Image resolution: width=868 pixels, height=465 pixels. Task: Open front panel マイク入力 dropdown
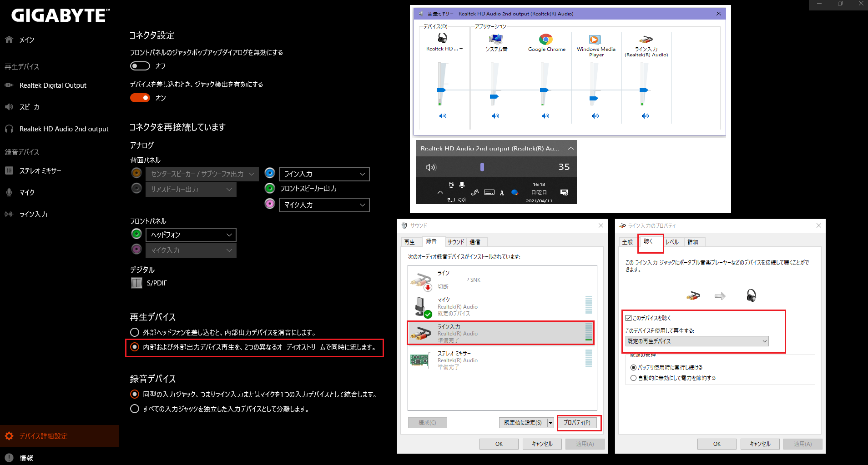(x=191, y=250)
